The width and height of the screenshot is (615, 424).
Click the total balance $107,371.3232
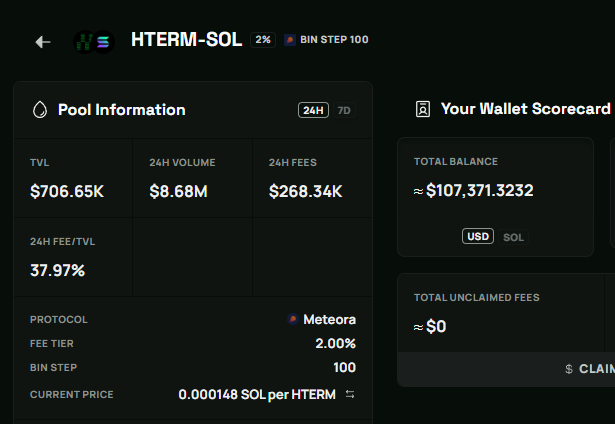click(x=479, y=191)
